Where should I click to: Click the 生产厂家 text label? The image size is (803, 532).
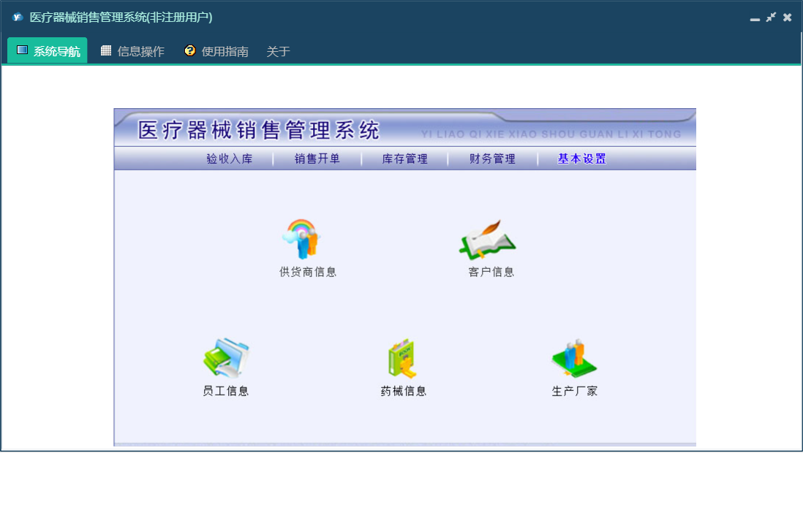[575, 392]
